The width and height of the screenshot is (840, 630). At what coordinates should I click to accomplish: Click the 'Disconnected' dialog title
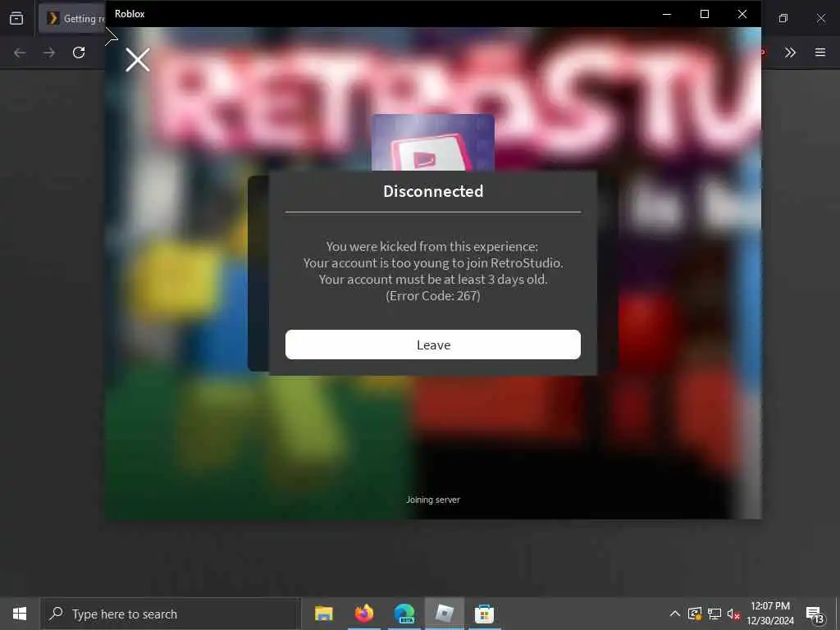[x=433, y=191]
